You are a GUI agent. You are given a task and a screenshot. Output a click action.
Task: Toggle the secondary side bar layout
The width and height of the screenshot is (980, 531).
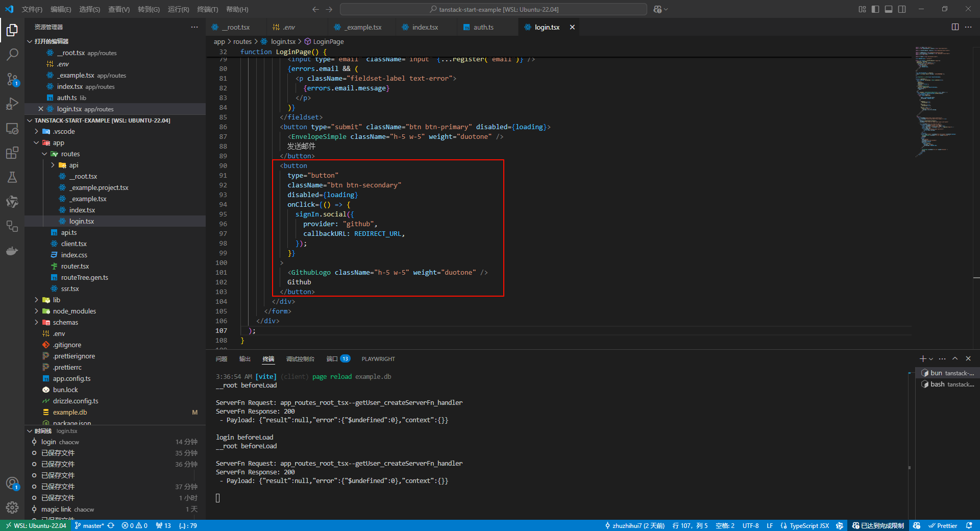pos(902,9)
